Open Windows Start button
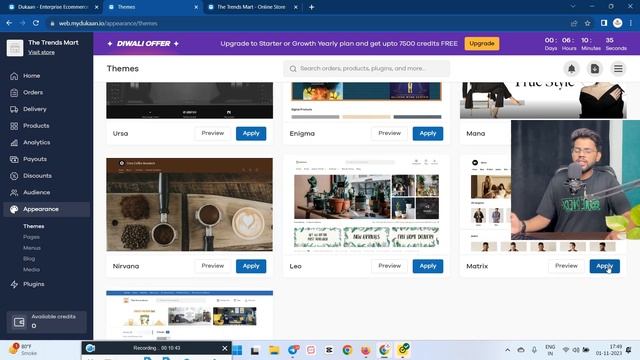 click(237, 350)
